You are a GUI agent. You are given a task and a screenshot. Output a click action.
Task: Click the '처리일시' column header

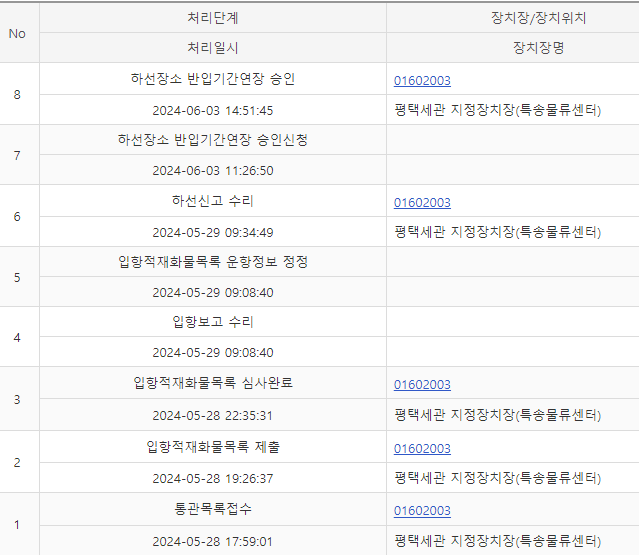[x=213, y=48]
